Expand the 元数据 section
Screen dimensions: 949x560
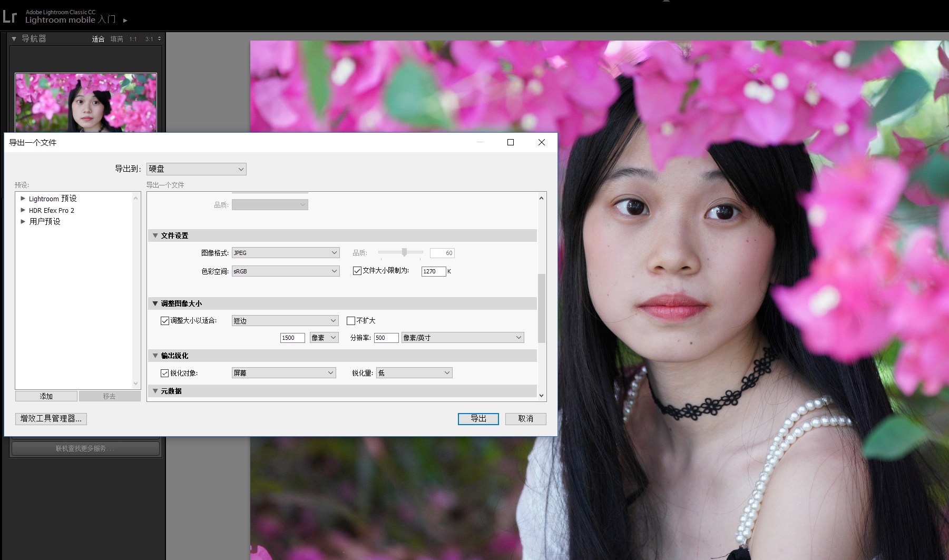155,391
